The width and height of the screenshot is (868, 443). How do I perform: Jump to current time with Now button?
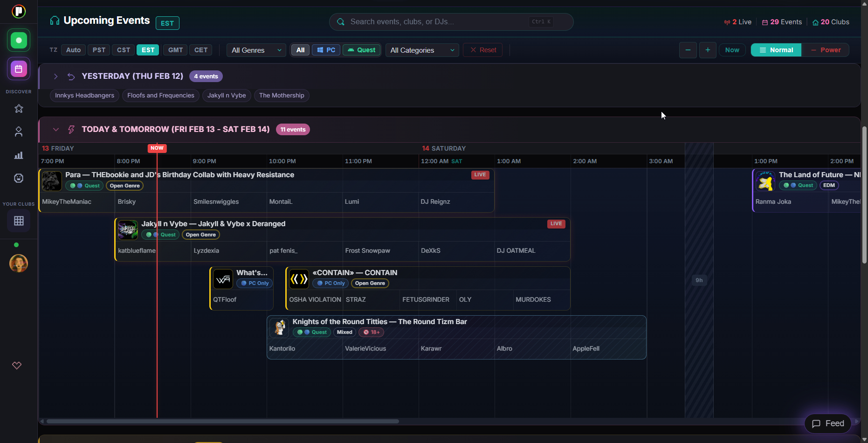click(732, 50)
